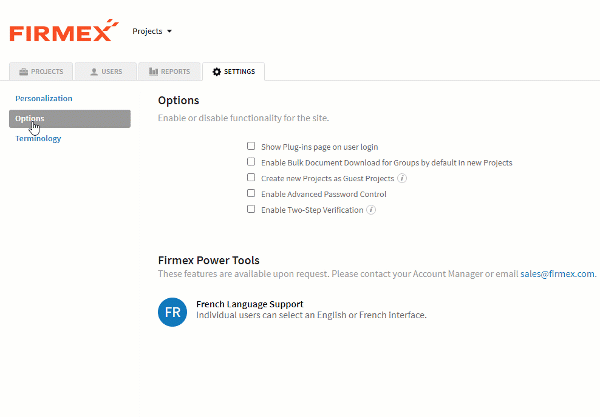Open the Projects dropdown in header

click(152, 31)
